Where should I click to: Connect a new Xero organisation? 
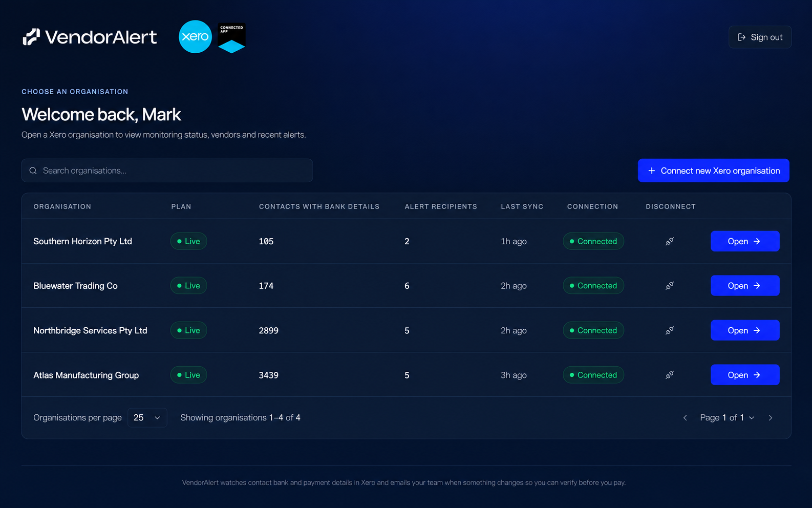tap(713, 171)
